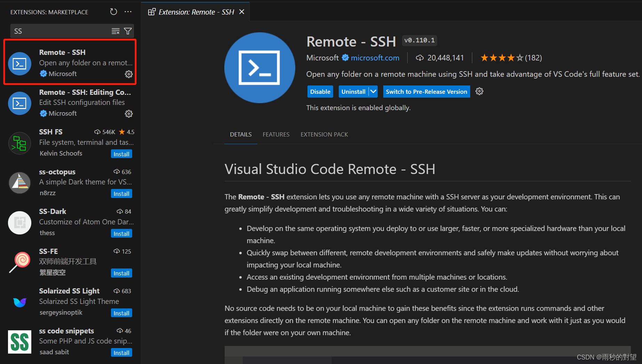This screenshot has height=364, width=642.
Task: Open the microsoft.com publisher link
Action: click(375, 58)
